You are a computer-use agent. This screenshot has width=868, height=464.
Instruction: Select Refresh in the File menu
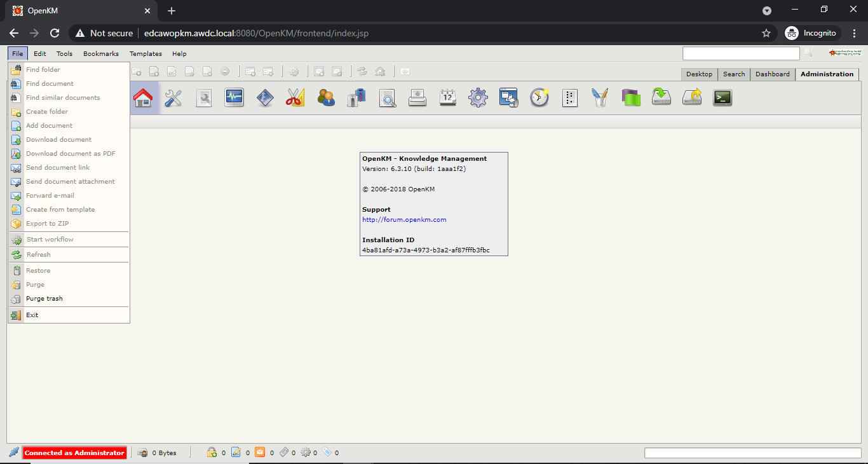69,255
